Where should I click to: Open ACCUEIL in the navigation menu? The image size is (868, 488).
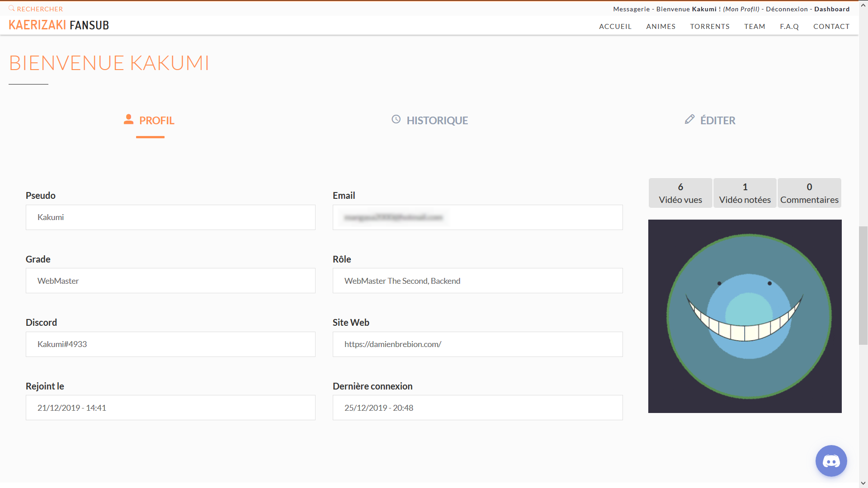pos(615,27)
